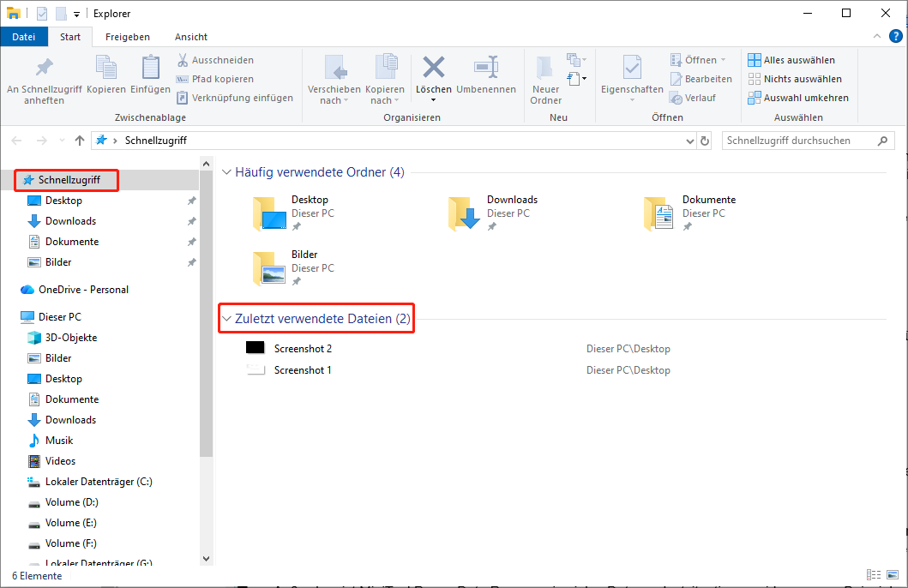908x588 pixels.
Task: Create a Neuer Ordner
Action: pos(545,80)
